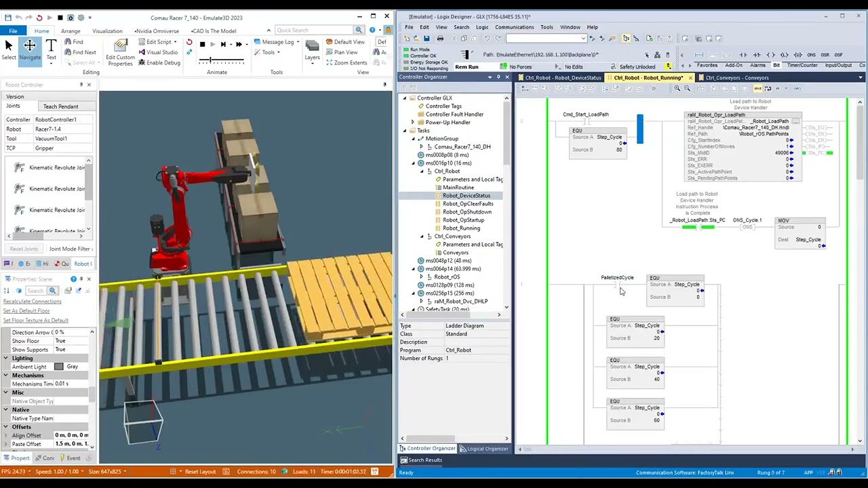Switch to Plan View

(x=341, y=52)
